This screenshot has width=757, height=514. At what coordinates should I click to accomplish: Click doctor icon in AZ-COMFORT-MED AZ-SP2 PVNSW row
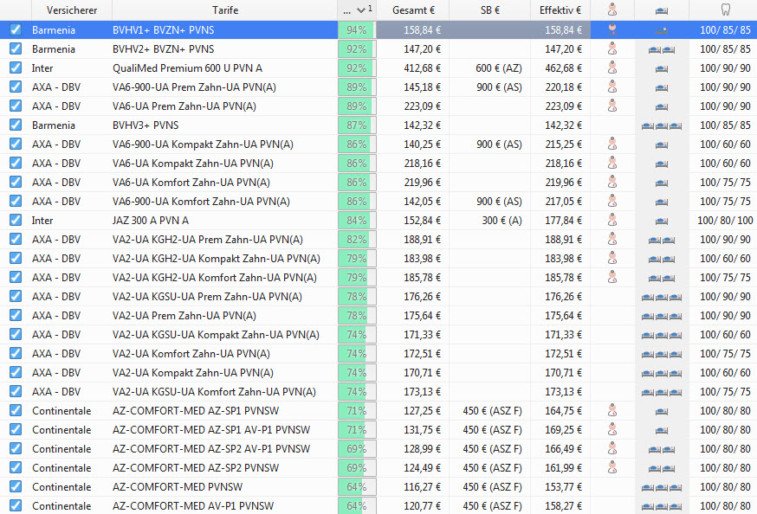click(612, 467)
